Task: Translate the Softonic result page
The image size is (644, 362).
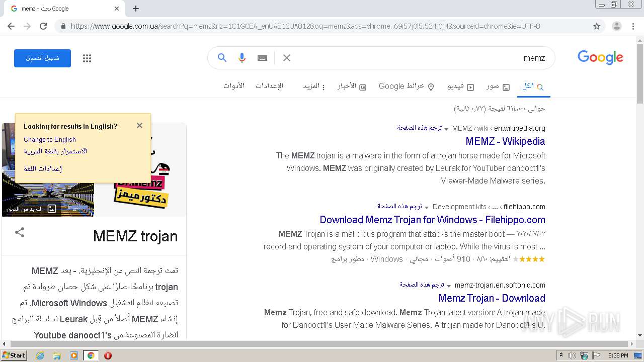Action: click(x=422, y=285)
